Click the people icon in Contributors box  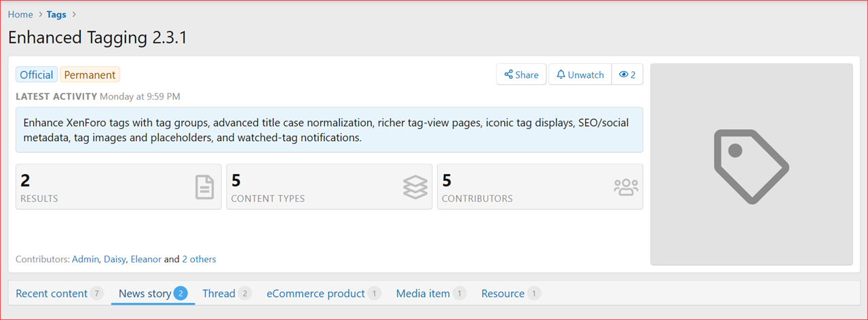pos(626,187)
